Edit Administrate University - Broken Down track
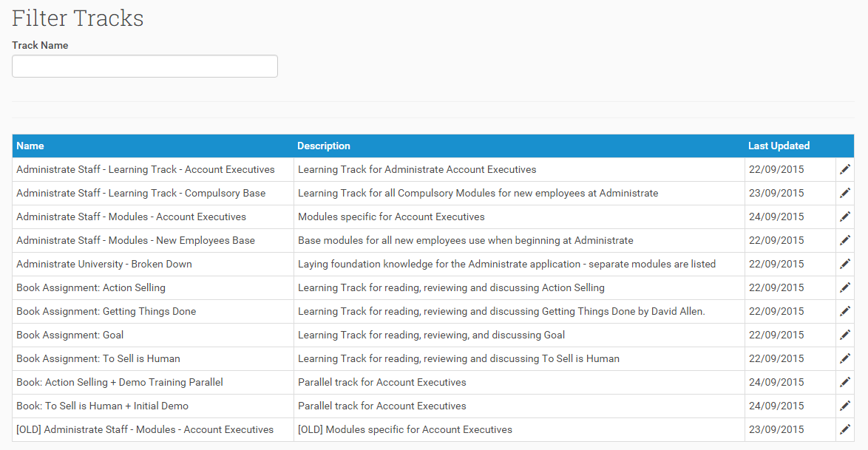This screenshot has width=868, height=450. click(x=845, y=264)
